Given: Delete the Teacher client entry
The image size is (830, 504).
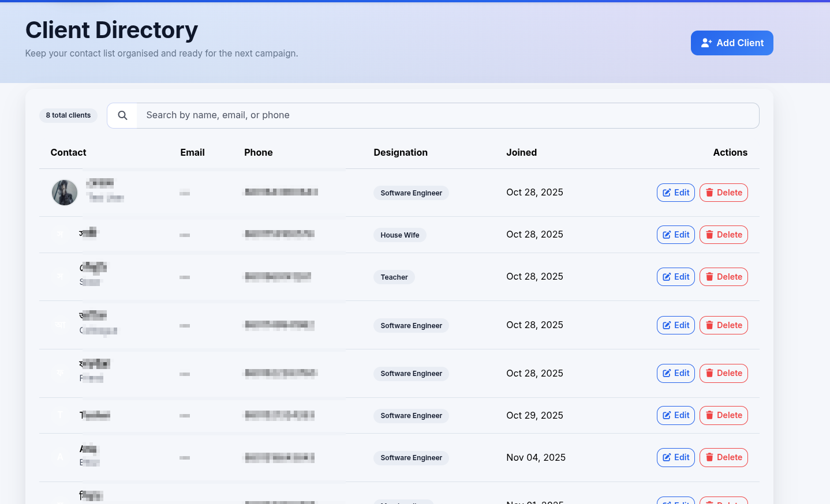Looking at the screenshot, I should click(723, 277).
